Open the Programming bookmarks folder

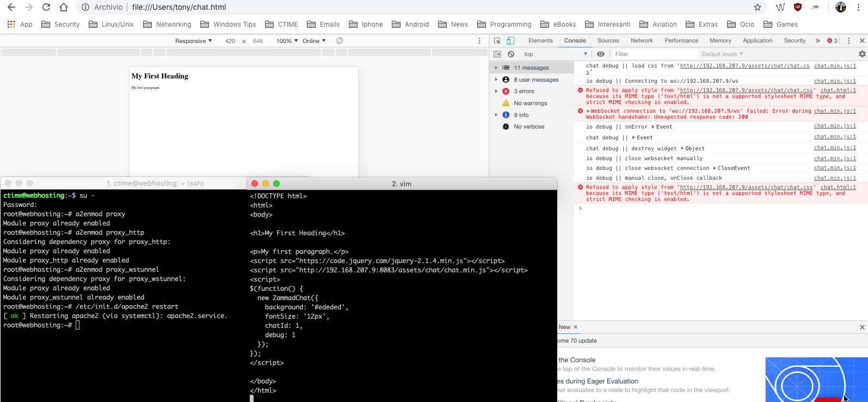pos(504,24)
